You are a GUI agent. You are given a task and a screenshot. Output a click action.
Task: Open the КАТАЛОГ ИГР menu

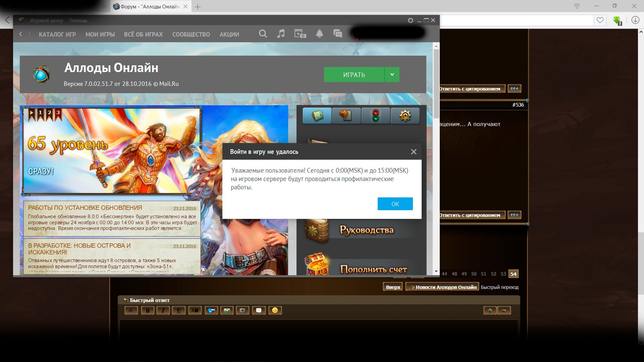pyautogui.click(x=57, y=34)
